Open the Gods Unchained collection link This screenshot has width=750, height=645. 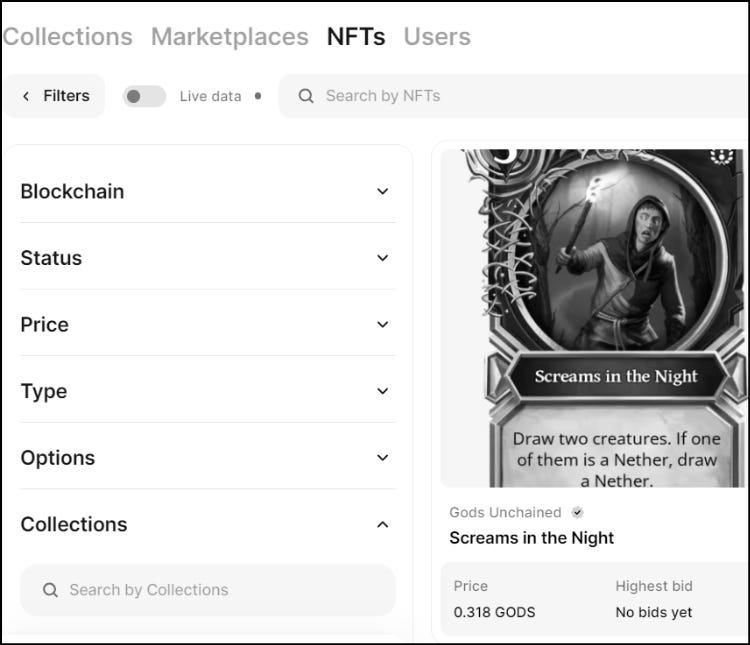coord(505,512)
